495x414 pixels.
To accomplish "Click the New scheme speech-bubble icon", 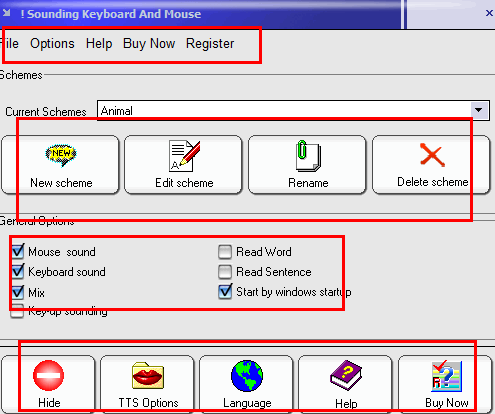I will [x=61, y=155].
